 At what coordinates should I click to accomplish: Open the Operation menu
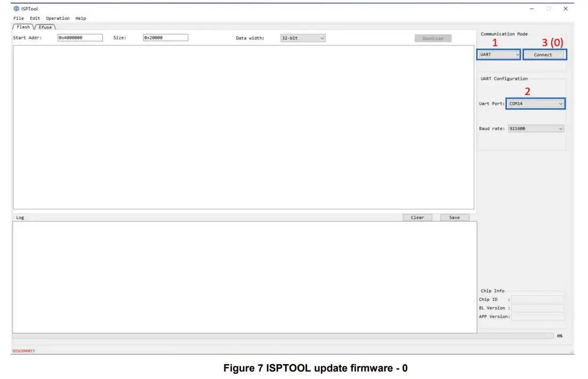[58, 18]
